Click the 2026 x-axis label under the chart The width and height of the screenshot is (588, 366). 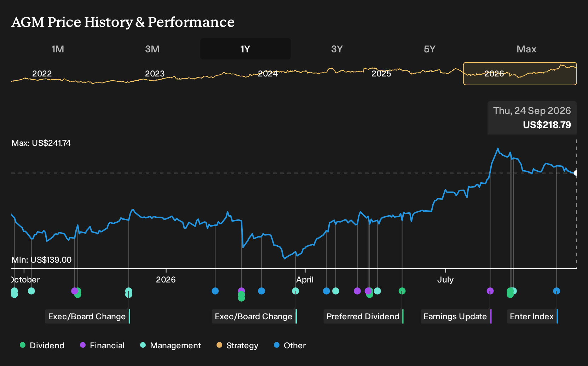click(x=166, y=280)
